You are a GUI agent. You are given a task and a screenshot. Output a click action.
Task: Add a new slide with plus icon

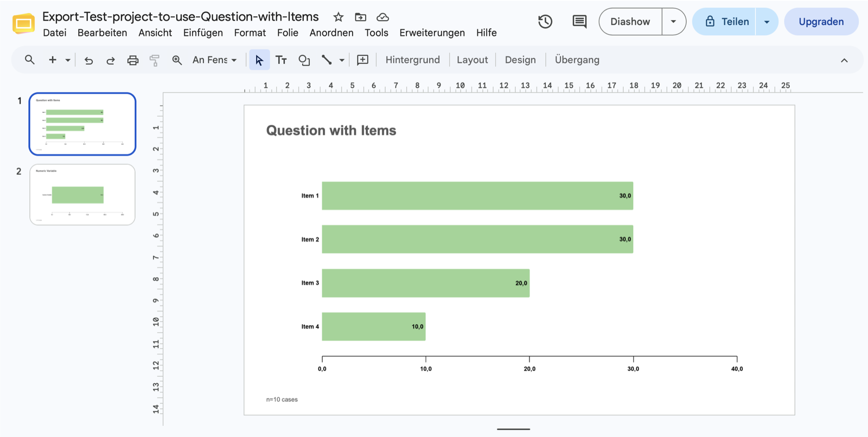click(x=53, y=60)
